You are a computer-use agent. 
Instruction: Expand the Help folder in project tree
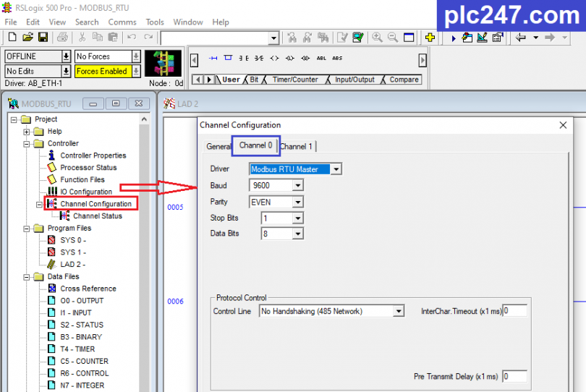27,132
